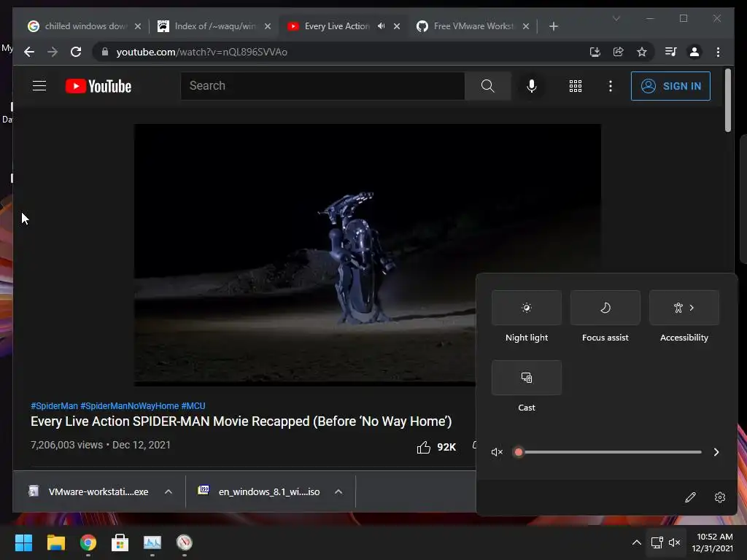Open Microsoft Store from taskbar
The height and width of the screenshot is (560, 747).
pos(120,542)
